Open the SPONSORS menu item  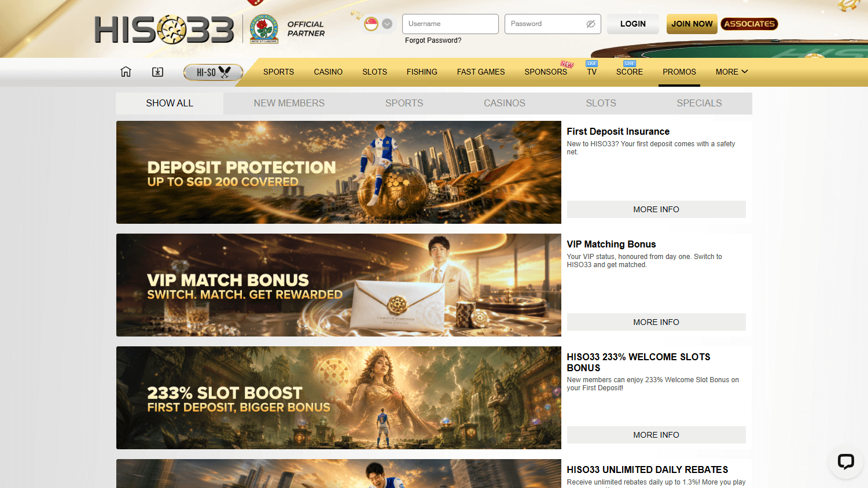546,72
